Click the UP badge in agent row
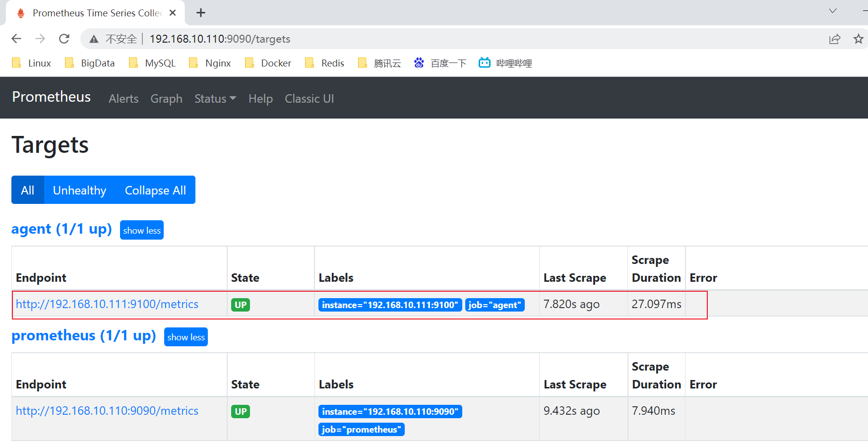This screenshot has height=445, width=868. pos(241,305)
